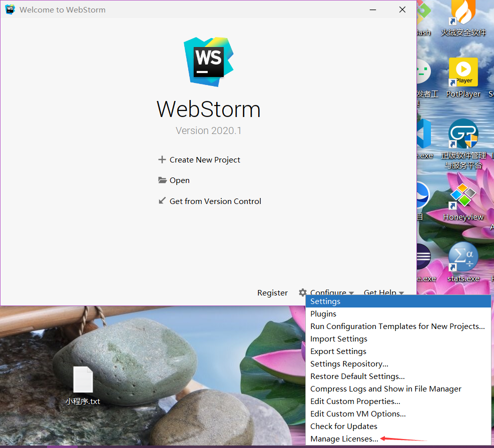Click the WebStorm icon in the title bar
Image resolution: width=494 pixels, height=448 pixels.
(10, 9)
